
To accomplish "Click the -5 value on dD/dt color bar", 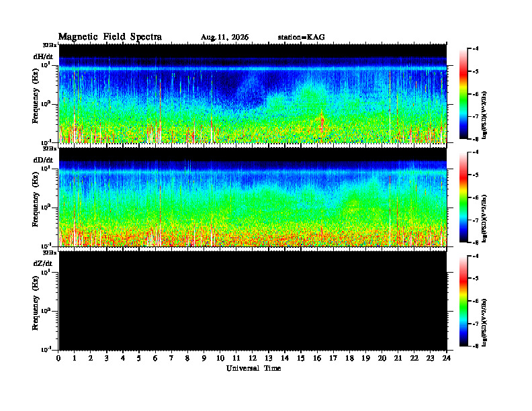I will tap(476, 175).
